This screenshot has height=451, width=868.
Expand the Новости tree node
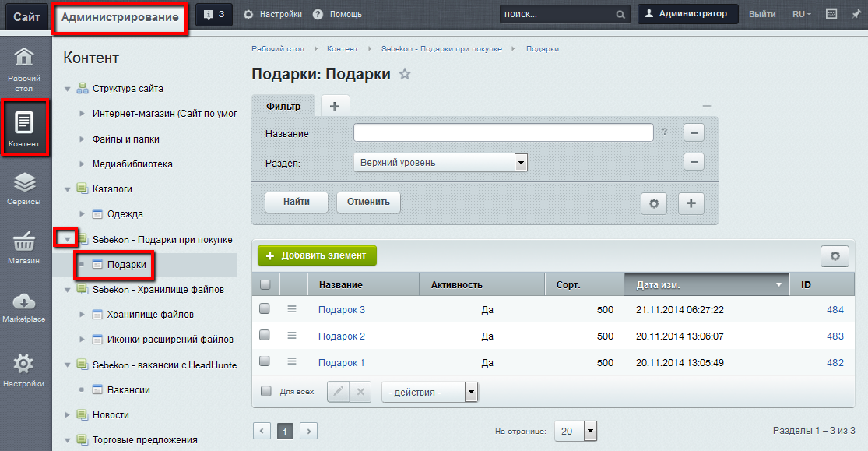pos(68,414)
